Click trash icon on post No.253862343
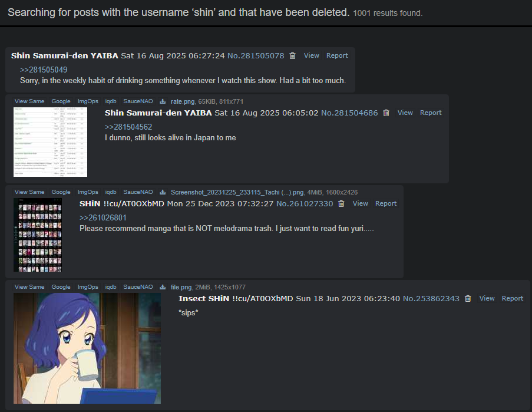 point(468,298)
